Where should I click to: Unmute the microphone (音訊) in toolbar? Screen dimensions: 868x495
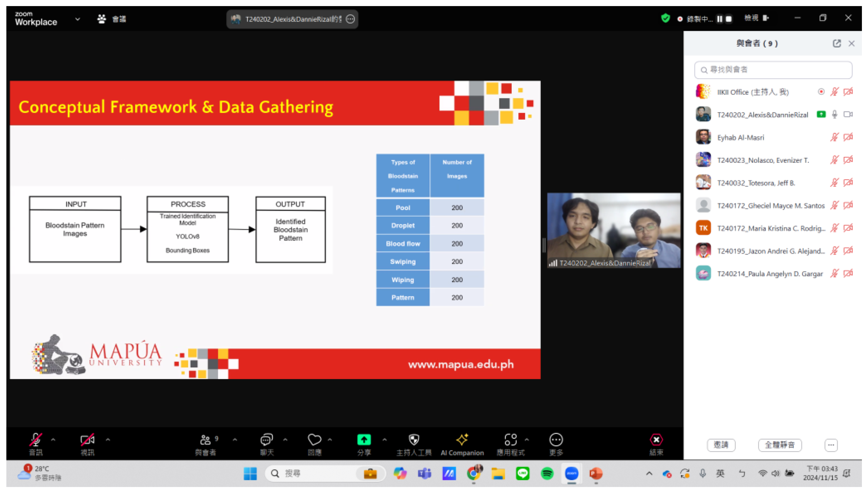tap(35, 439)
